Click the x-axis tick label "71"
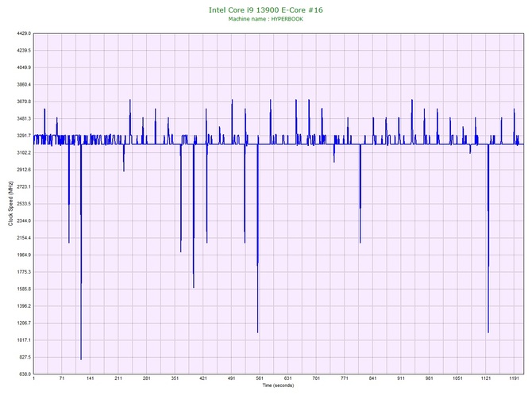532x399 pixels. (x=62, y=378)
